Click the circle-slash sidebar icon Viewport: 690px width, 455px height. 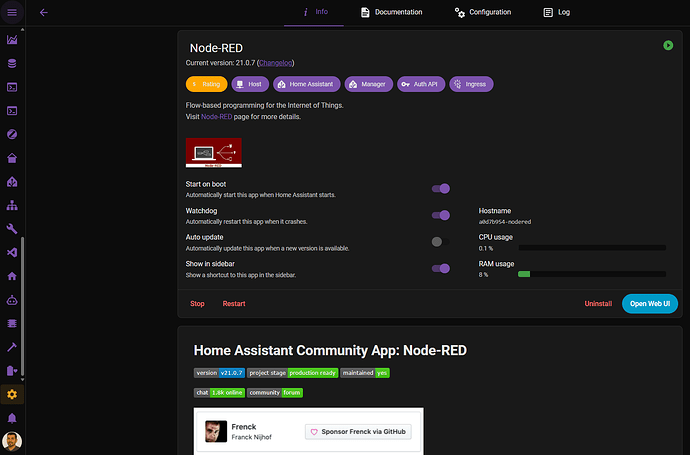tap(12, 134)
